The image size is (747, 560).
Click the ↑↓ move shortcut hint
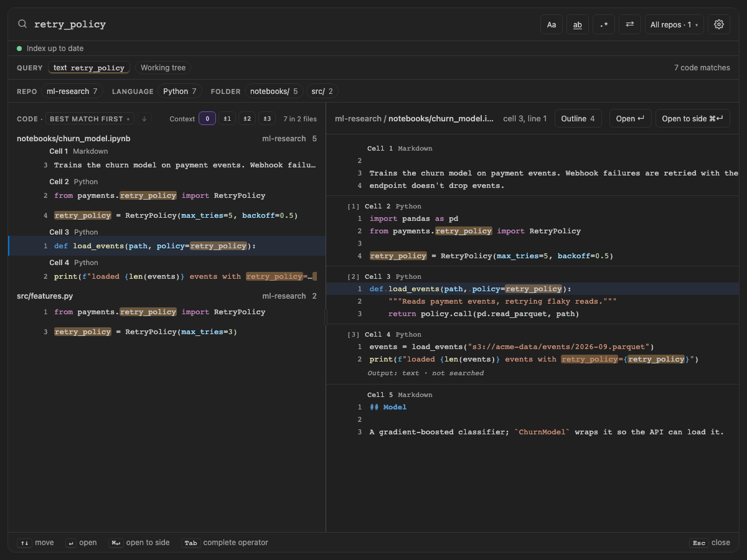click(35, 543)
